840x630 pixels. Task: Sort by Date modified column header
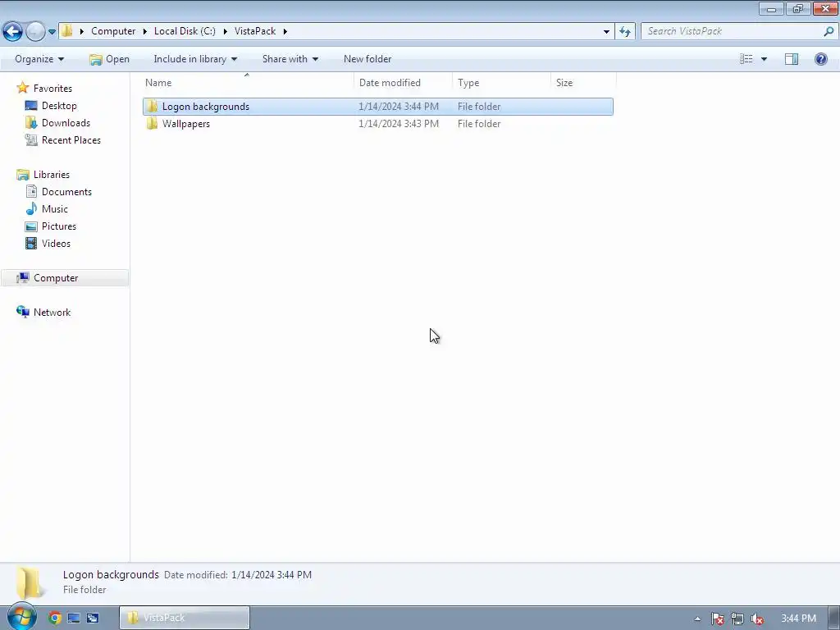click(403, 83)
